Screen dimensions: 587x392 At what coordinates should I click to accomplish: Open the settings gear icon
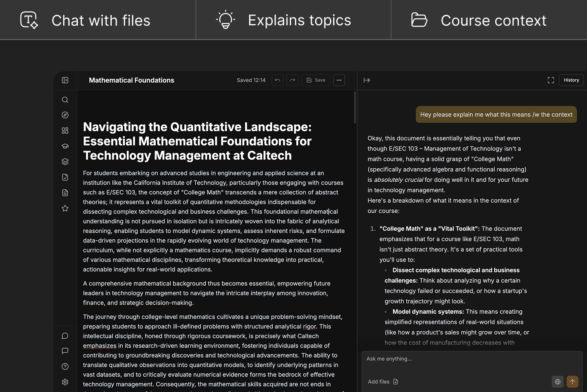click(x=65, y=382)
